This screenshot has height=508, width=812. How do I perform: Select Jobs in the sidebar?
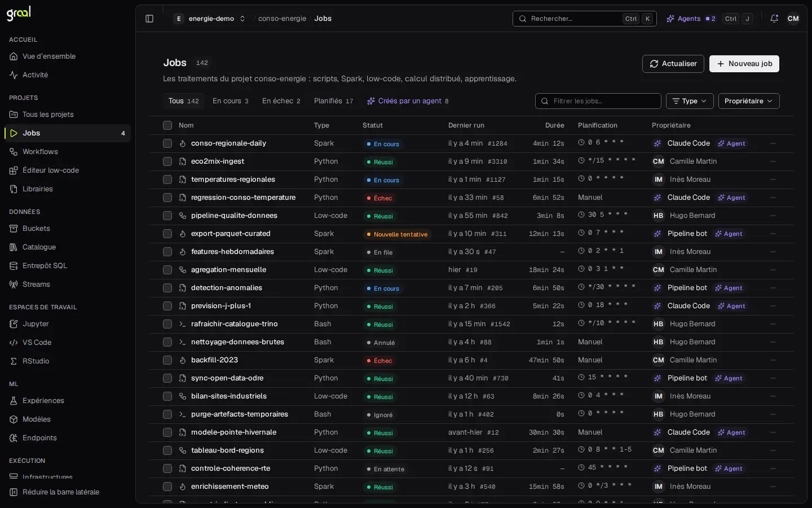coord(68,133)
